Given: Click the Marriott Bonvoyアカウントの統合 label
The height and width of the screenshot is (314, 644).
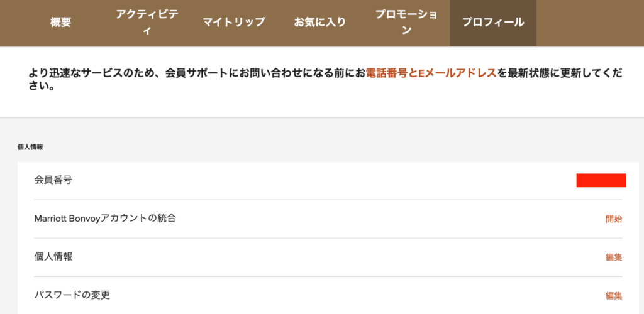Looking at the screenshot, I should (105, 219).
